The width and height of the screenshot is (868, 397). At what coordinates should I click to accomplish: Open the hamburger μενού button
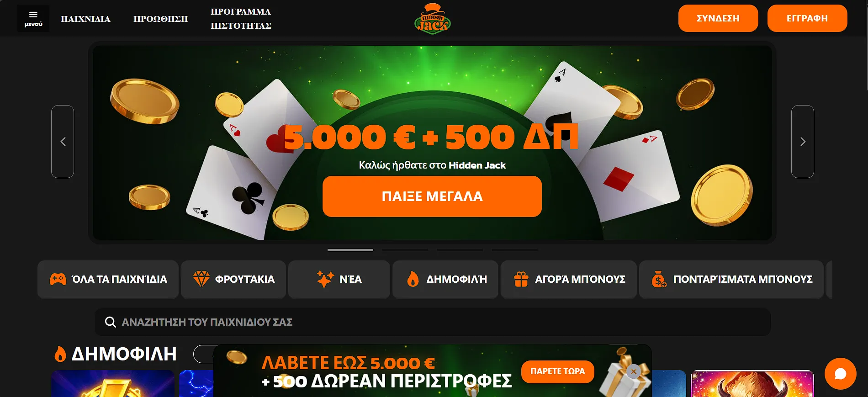33,18
